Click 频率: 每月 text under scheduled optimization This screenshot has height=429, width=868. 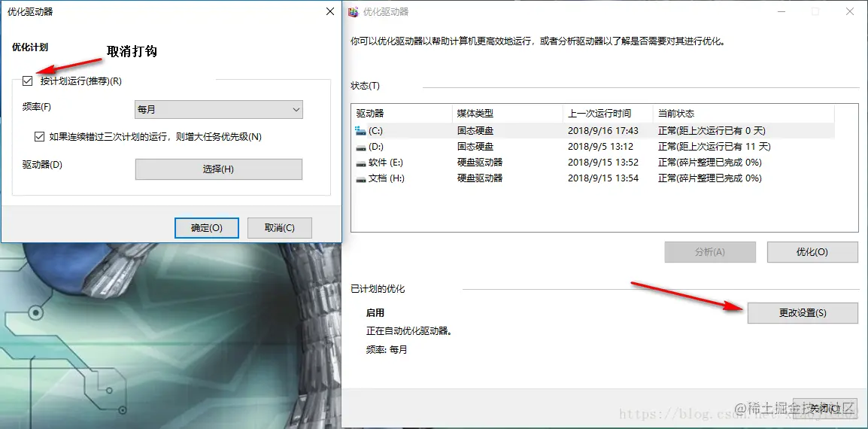387,350
